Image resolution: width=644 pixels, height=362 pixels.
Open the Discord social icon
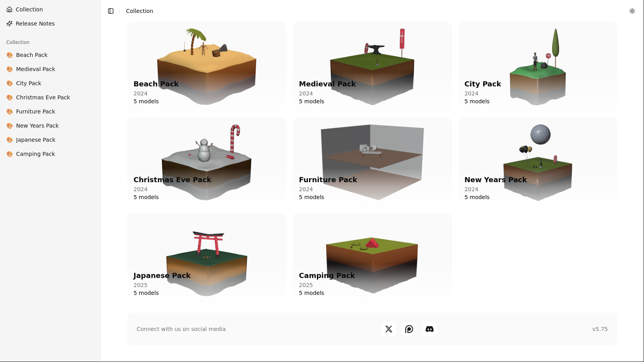coord(430,329)
